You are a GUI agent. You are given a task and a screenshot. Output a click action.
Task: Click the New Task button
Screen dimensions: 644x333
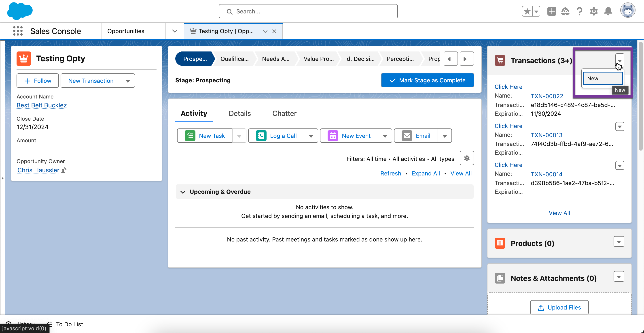(x=205, y=136)
